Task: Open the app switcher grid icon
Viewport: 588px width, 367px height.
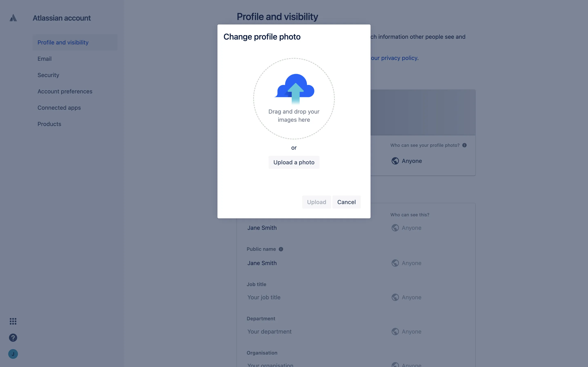Action: (x=13, y=321)
